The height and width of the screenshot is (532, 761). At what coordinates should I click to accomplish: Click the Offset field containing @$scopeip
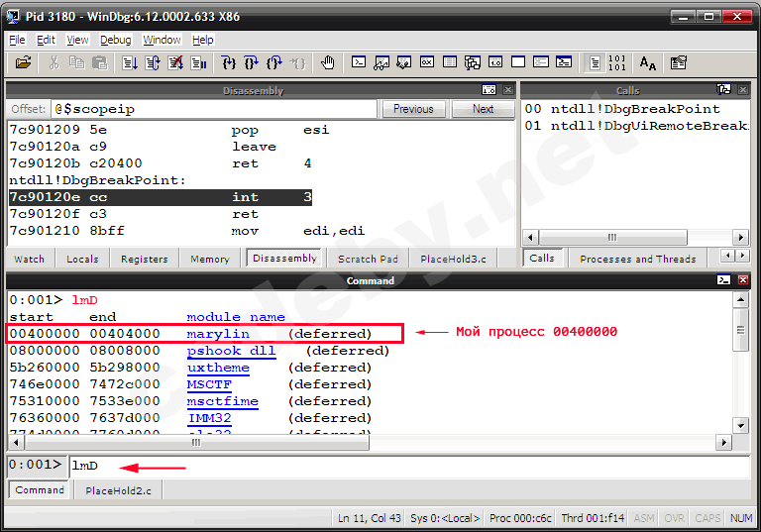click(x=214, y=109)
